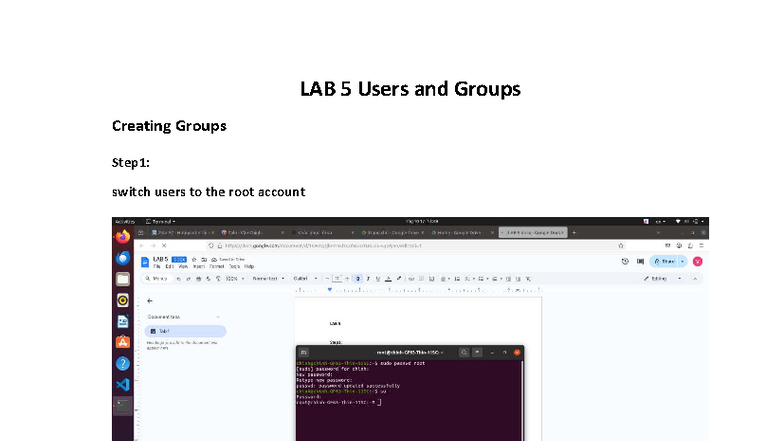Open a new Firefox tab with plus
This screenshot has width=784, height=441.
(574, 232)
